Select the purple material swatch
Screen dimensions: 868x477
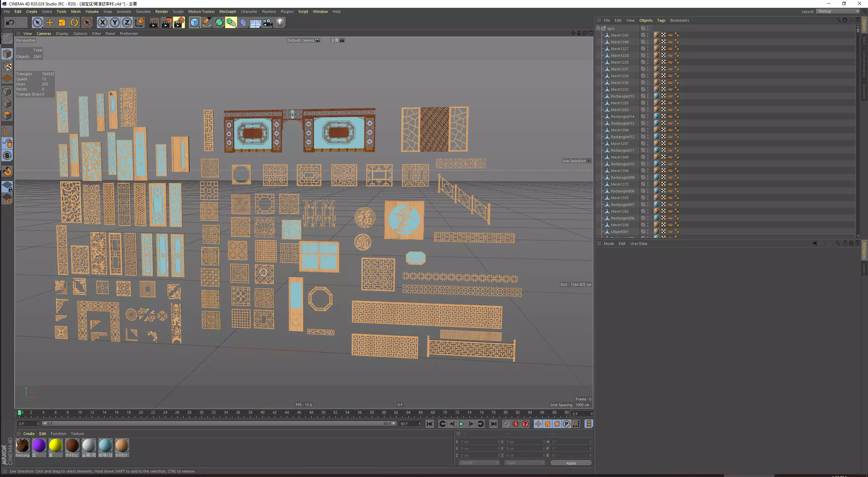click(x=39, y=445)
